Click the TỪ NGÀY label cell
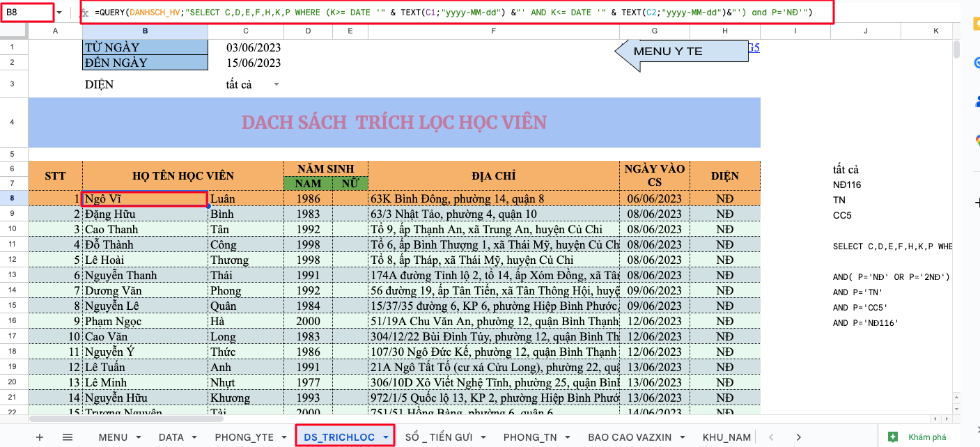Screen dimensions: 980x447 click(x=145, y=47)
